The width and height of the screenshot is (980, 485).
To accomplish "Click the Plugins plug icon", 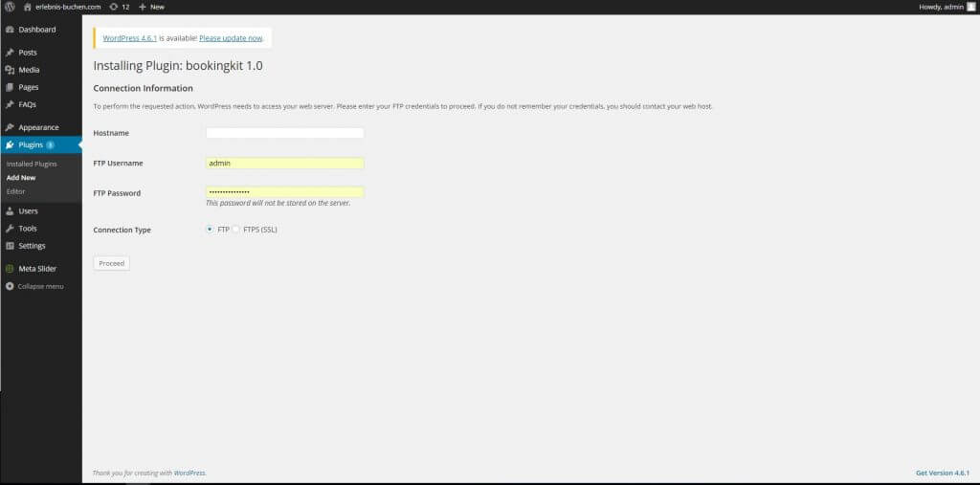I will coord(10,145).
